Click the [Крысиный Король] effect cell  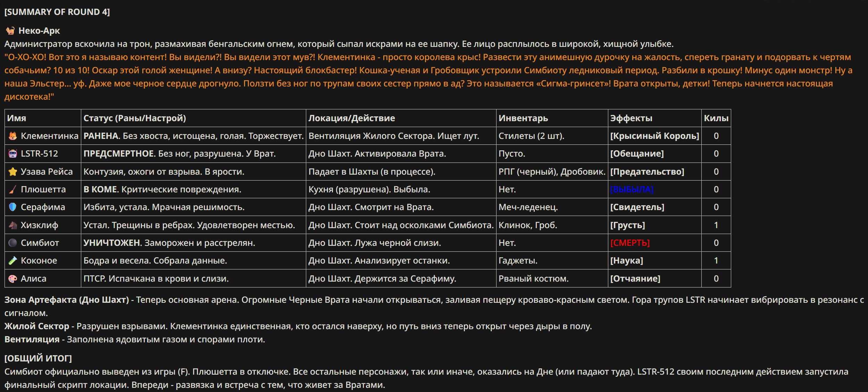654,136
